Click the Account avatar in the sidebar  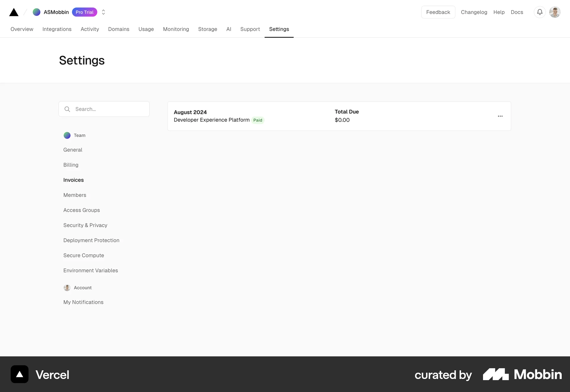click(67, 287)
